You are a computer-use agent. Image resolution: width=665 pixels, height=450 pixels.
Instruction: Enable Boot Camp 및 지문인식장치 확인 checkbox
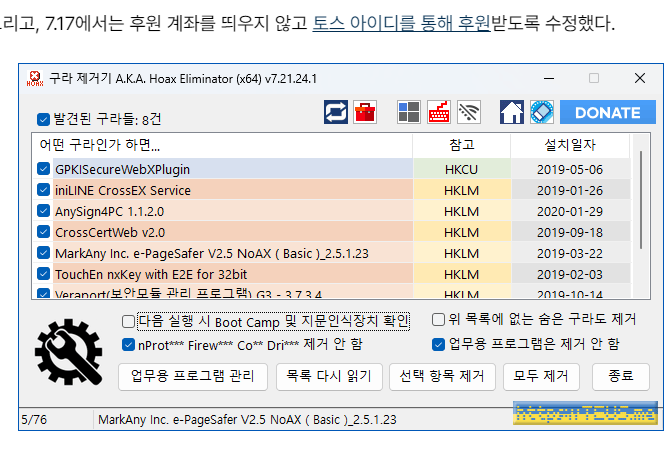pos(128,321)
